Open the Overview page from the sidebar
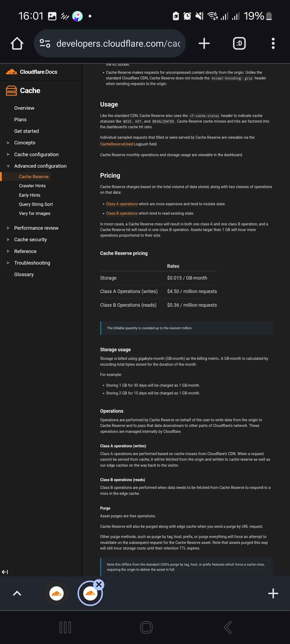Viewport: 290px width, 644px height. click(24, 108)
